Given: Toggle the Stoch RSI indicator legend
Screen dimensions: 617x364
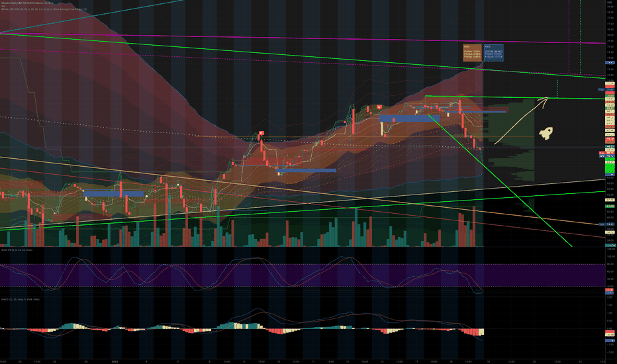Looking at the screenshot, I should click(x=17, y=250).
